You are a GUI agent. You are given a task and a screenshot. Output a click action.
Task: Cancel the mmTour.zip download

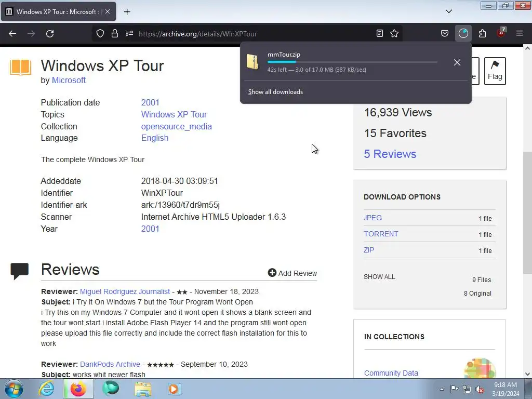tap(457, 62)
